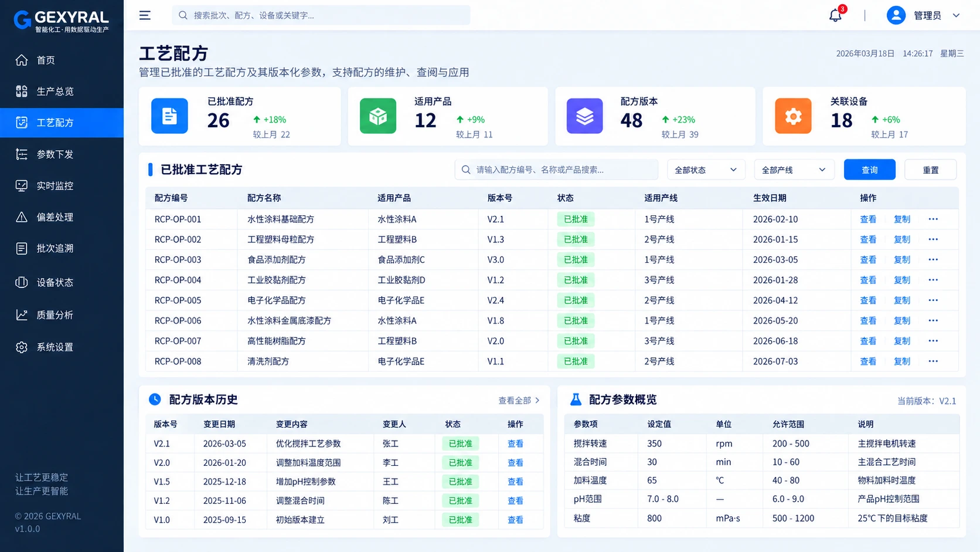Open 生产总览 in sidebar
The height and width of the screenshot is (552, 980).
(x=62, y=91)
